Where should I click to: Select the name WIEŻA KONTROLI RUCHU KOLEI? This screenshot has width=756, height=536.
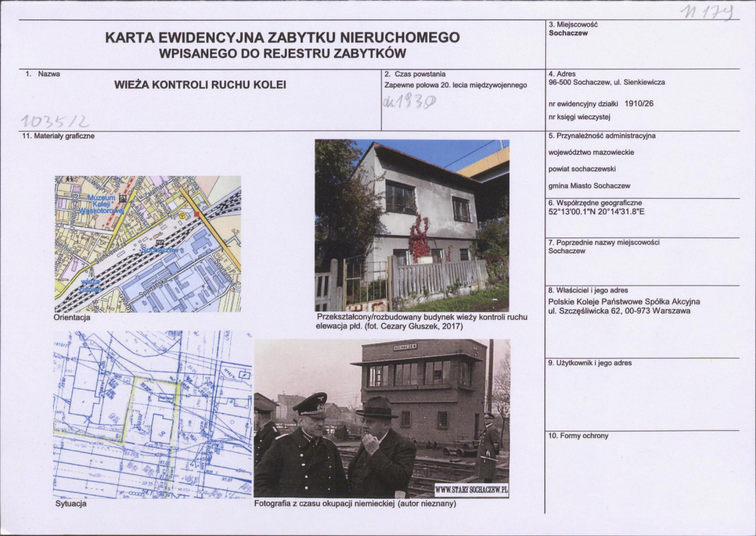[x=200, y=84]
